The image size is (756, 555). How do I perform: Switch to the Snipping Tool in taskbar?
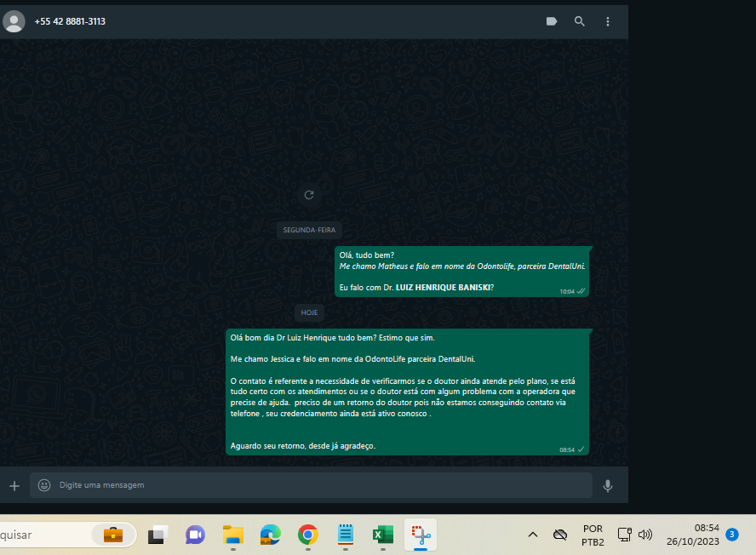tap(421, 535)
